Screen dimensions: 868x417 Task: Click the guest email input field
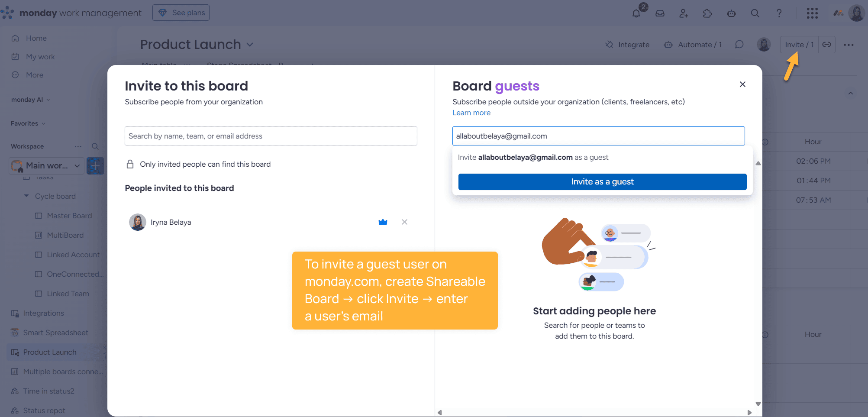coord(599,136)
